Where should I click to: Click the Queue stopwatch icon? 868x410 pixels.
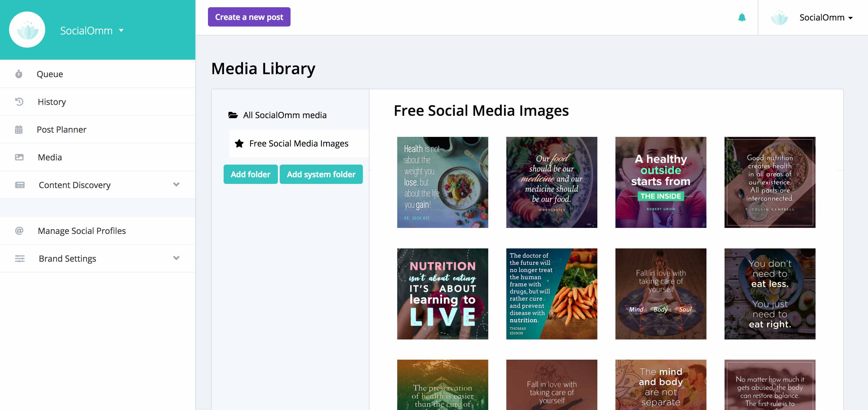point(19,74)
